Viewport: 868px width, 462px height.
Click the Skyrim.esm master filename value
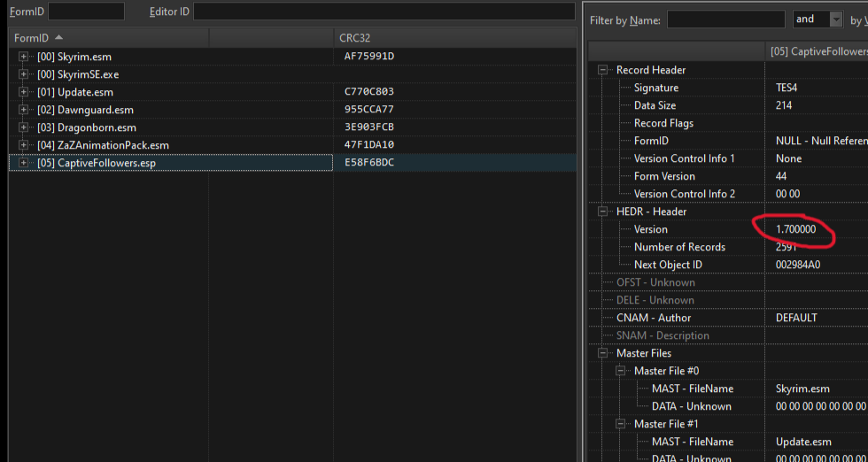pyautogui.click(x=802, y=389)
